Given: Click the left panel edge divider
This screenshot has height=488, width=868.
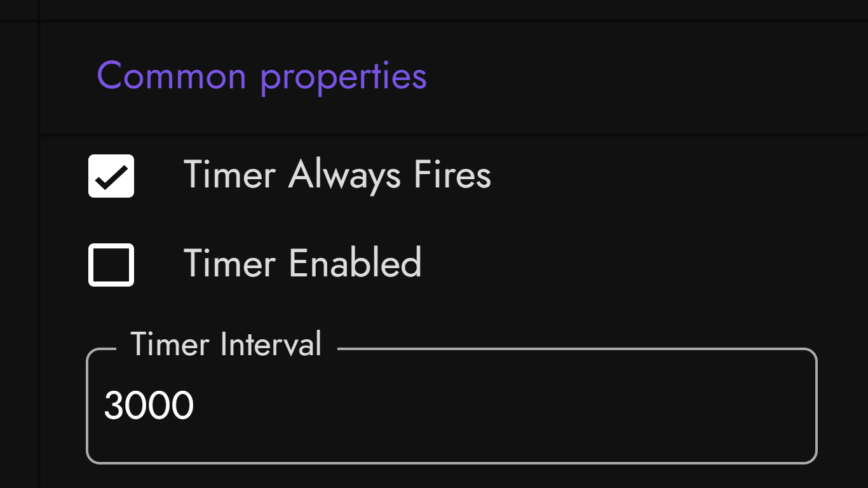Looking at the screenshot, I should tap(39, 254).
